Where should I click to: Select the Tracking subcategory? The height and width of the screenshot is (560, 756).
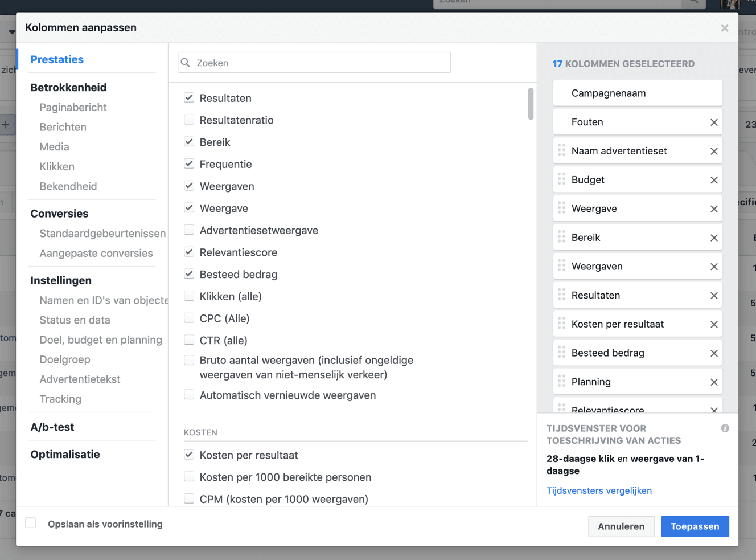[60, 399]
